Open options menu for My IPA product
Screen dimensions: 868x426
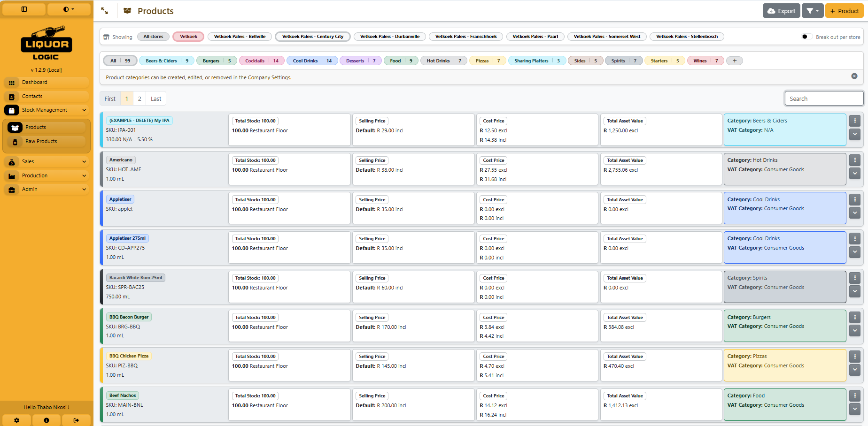pos(855,121)
